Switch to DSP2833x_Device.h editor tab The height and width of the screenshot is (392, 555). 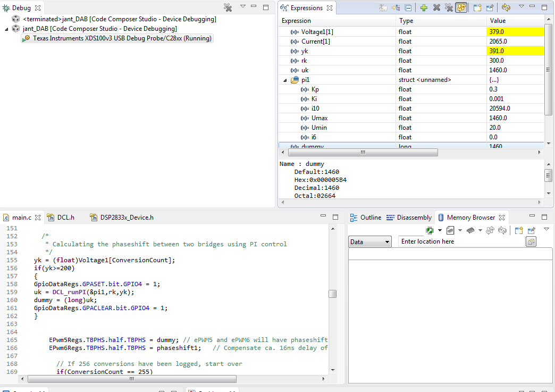[x=122, y=218]
